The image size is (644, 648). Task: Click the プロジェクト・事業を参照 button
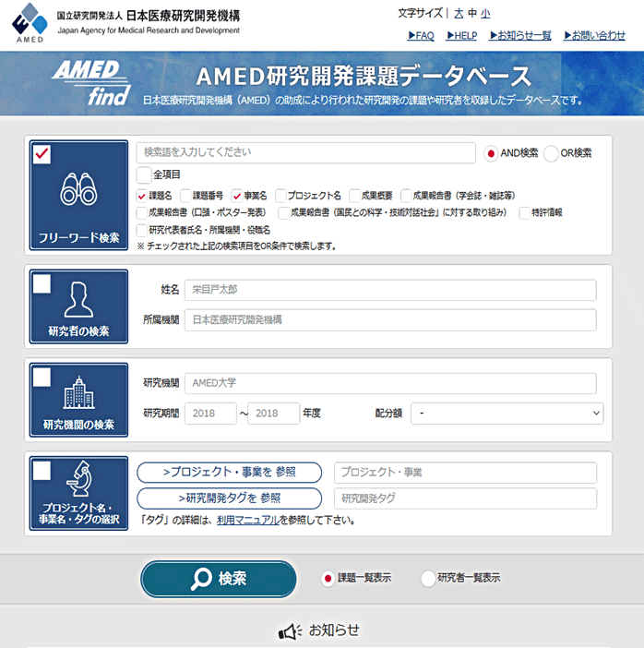pyautogui.click(x=229, y=473)
